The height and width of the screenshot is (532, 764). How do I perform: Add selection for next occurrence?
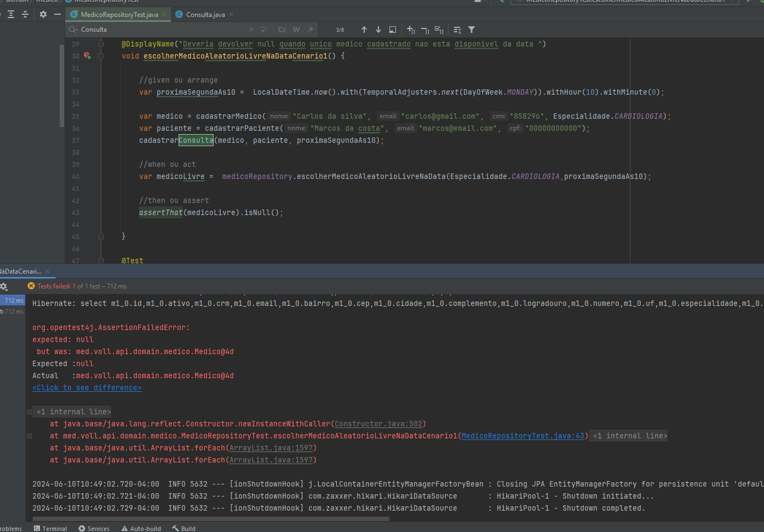tap(411, 30)
